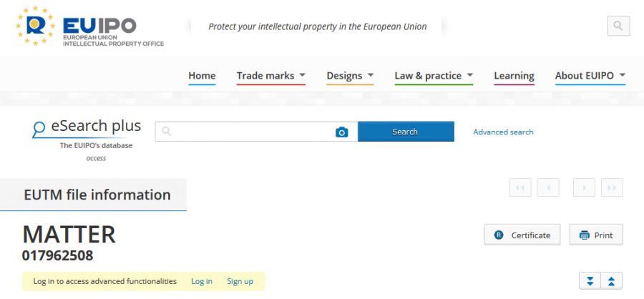Open site search magnifier icon at top right

coord(618,26)
